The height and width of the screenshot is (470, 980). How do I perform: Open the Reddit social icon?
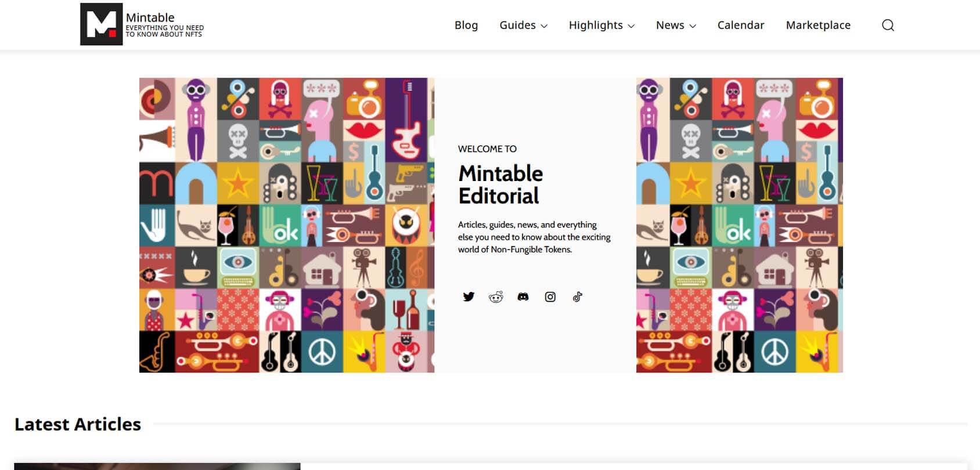pyautogui.click(x=496, y=297)
